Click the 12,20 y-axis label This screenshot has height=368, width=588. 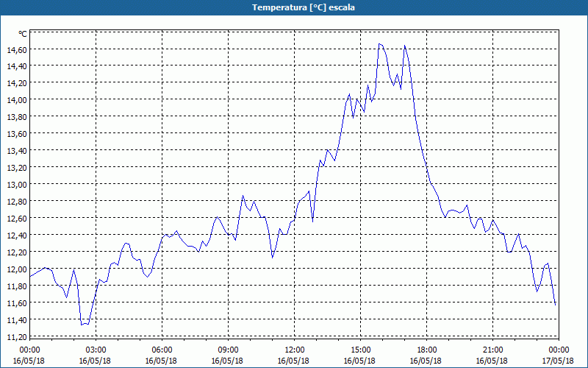(17, 252)
